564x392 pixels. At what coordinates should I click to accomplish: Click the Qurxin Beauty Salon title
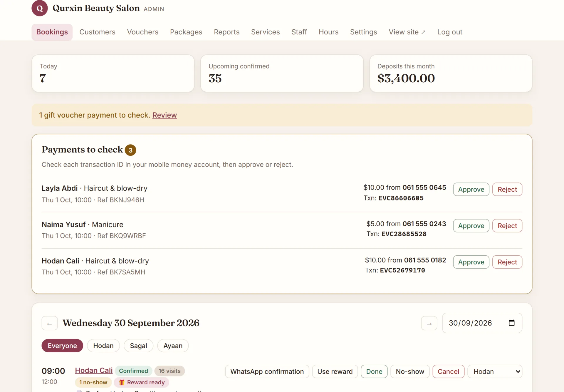click(96, 8)
